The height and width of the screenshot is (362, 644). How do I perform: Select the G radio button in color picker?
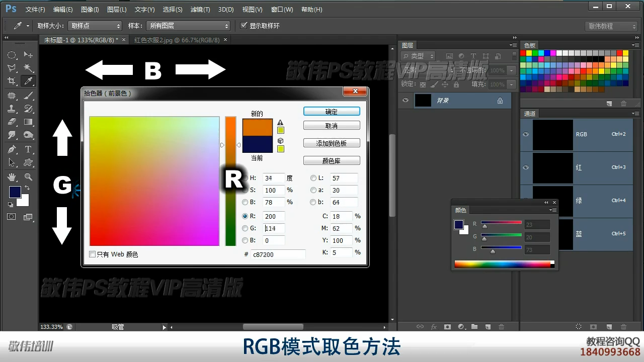pos(245,228)
